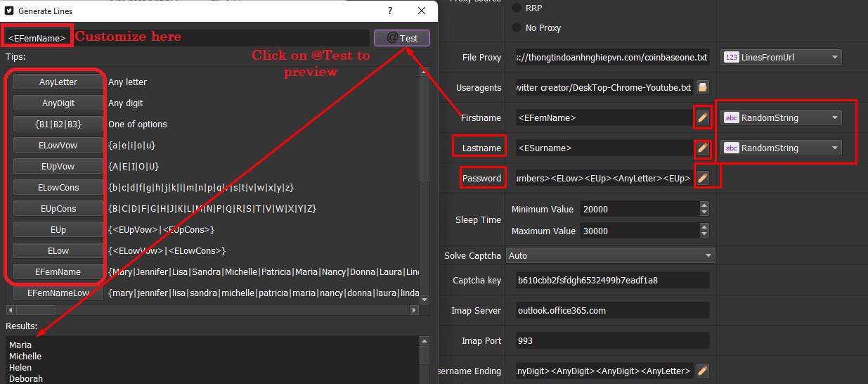Image resolution: width=868 pixels, height=384 pixels.
Task: Select the No Proxy radio button
Action: click(x=517, y=28)
